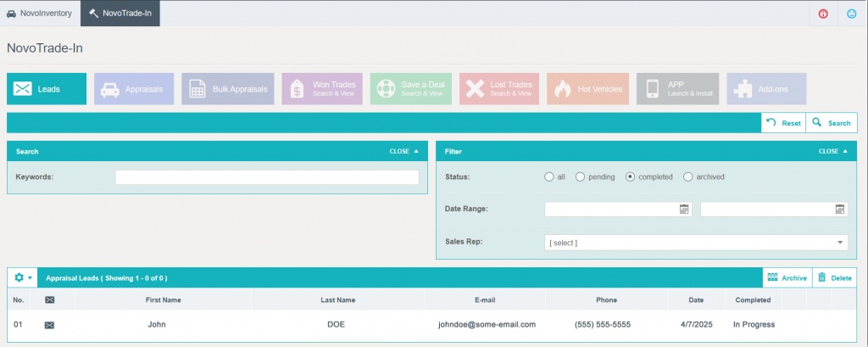Switch to the NovoTrade-In tab
The height and width of the screenshot is (347, 868).
pos(120,14)
